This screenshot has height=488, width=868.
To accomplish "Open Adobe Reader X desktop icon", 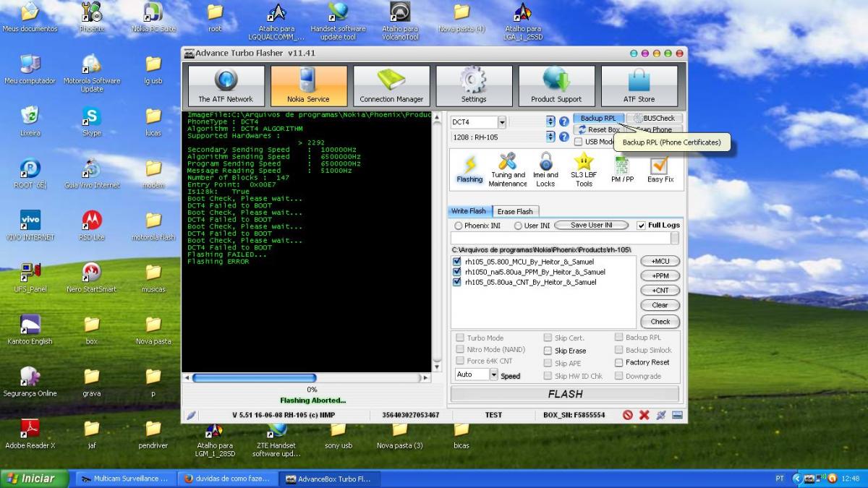I will click(30, 432).
